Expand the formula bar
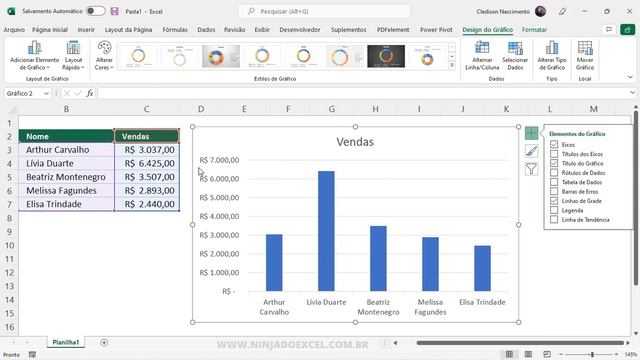 632,93
